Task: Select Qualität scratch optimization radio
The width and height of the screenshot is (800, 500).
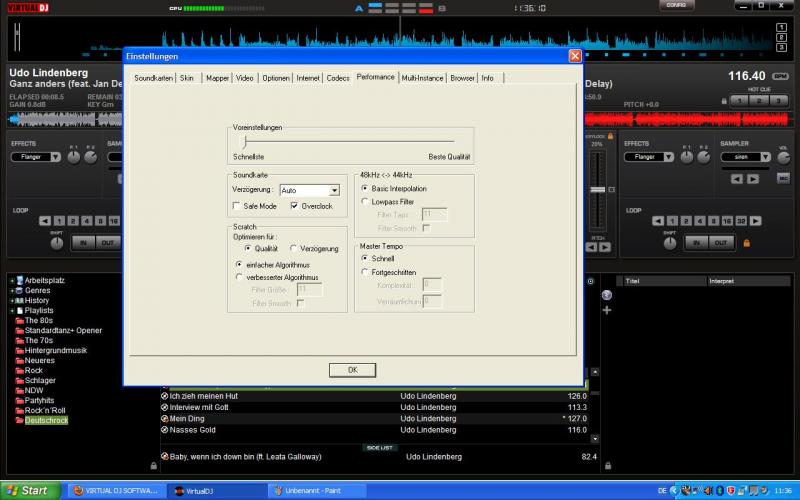Action: [x=248, y=248]
